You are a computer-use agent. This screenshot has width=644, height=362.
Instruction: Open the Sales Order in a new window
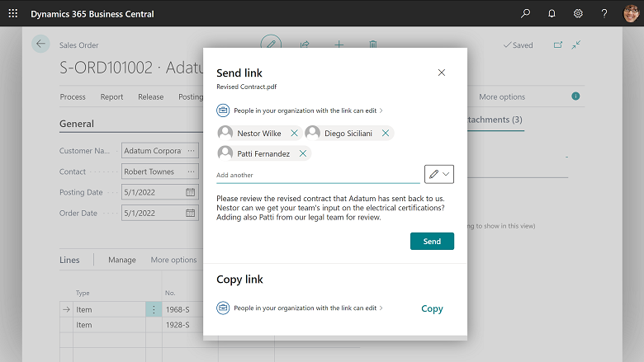pos(558,45)
